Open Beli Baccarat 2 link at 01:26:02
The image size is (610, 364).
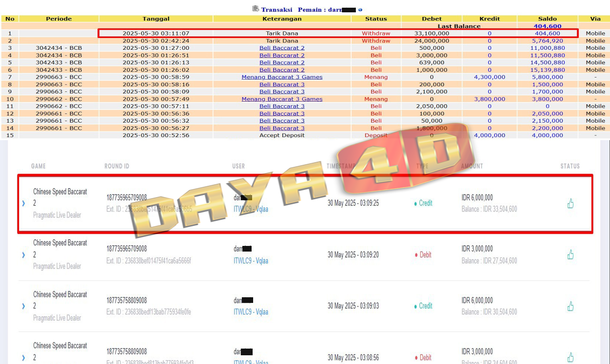click(x=282, y=70)
